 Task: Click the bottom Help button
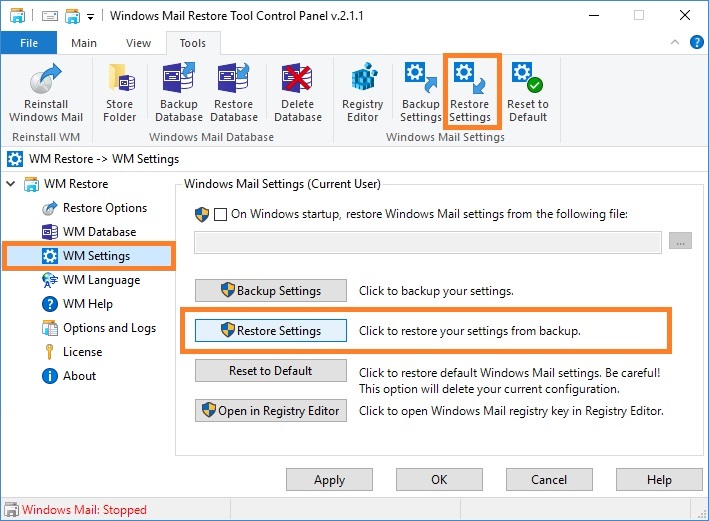659,479
